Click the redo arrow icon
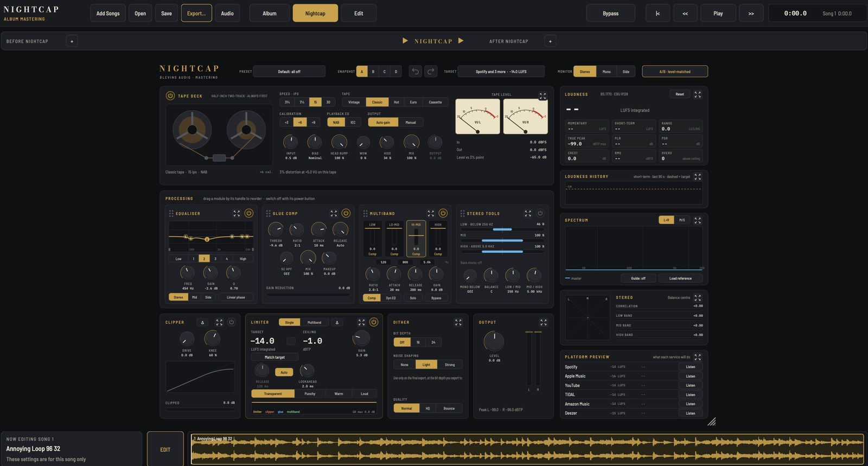Screen dimensions: 868x466 click(431, 71)
